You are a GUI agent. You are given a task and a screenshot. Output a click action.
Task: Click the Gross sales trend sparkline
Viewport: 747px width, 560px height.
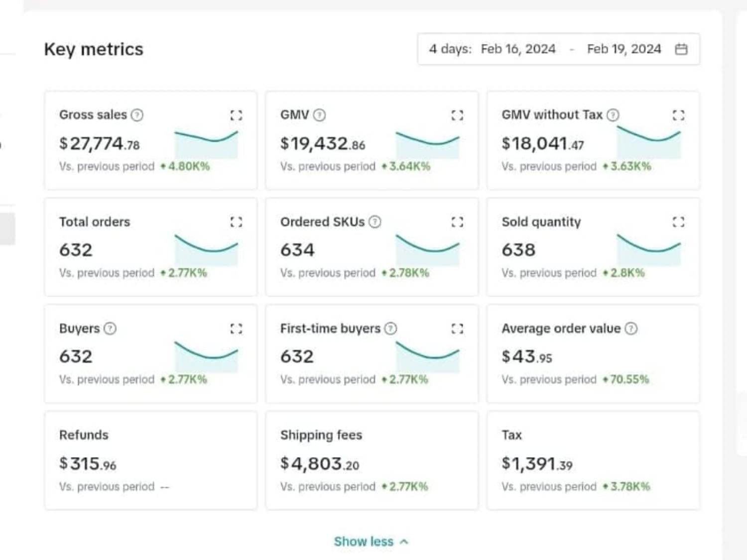coord(206,144)
